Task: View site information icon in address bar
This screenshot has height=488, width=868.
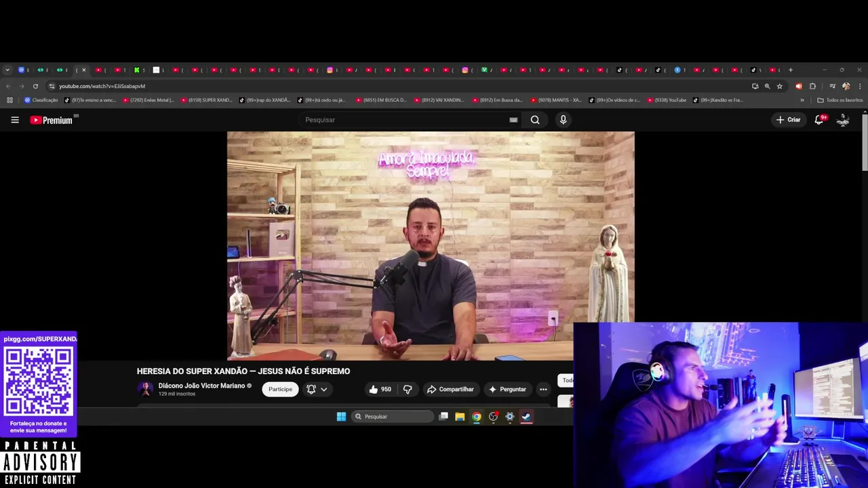Action: 52,86
